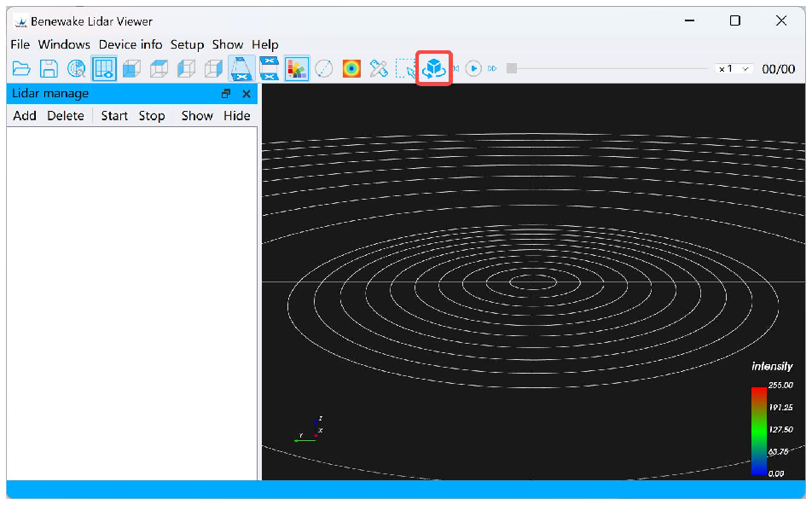Click the XYZ axis orientation widget
Image resolution: width=812 pixels, height=505 pixels.
310,429
